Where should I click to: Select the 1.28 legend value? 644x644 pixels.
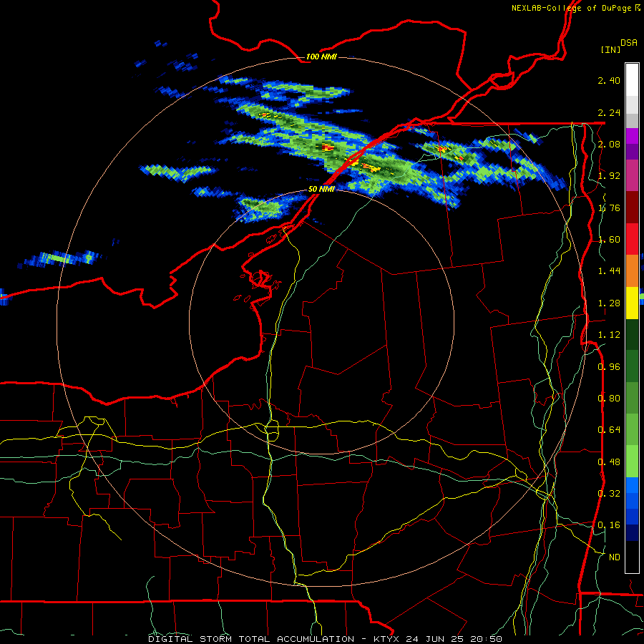609,303
